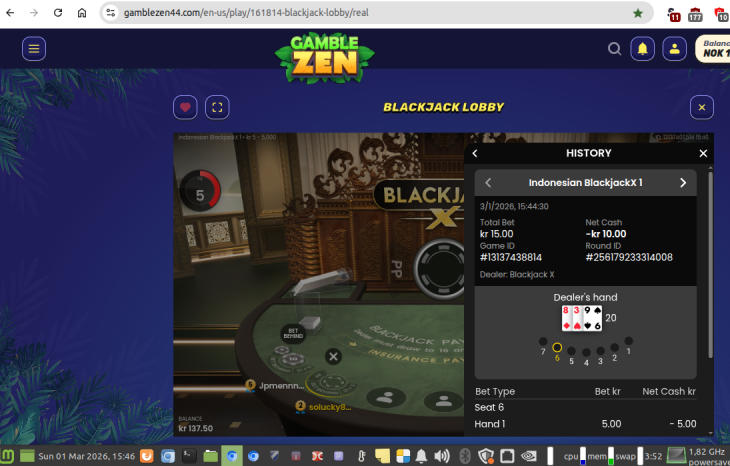The height and width of the screenshot is (466, 730).
Task: Click the X chip on the table
Action: click(x=334, y=356)
